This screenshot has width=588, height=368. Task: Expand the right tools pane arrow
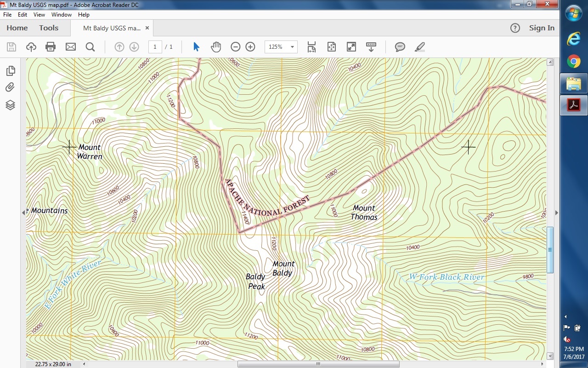556,213
